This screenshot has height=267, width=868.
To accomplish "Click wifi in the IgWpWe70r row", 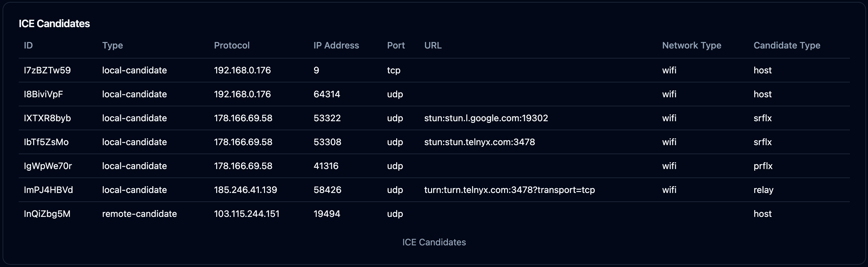I will click(669, 166).
